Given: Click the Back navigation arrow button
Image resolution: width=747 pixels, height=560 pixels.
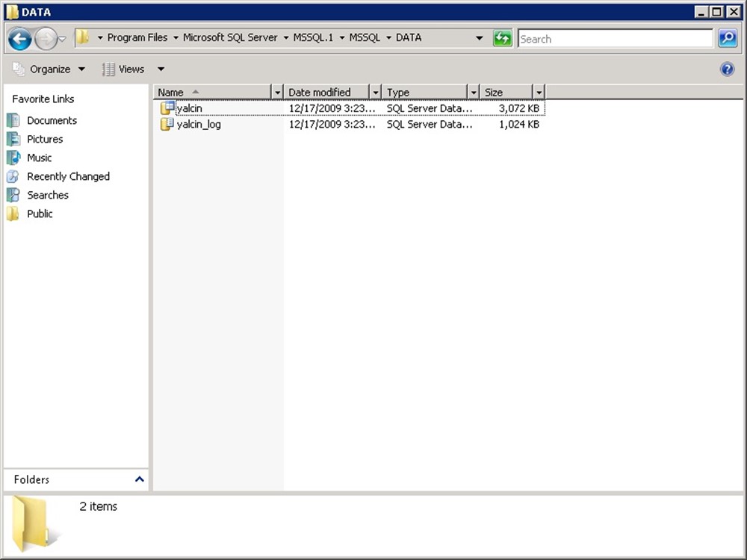Looking at the screenshot, I should click(x=19, y=38).
